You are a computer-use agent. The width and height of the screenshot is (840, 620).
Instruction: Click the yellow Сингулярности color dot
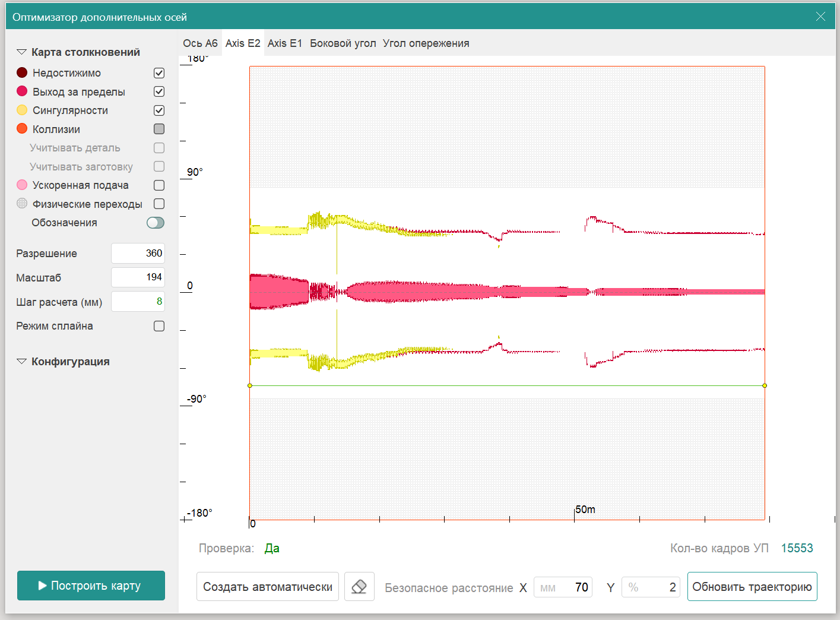tap(22, 110)
